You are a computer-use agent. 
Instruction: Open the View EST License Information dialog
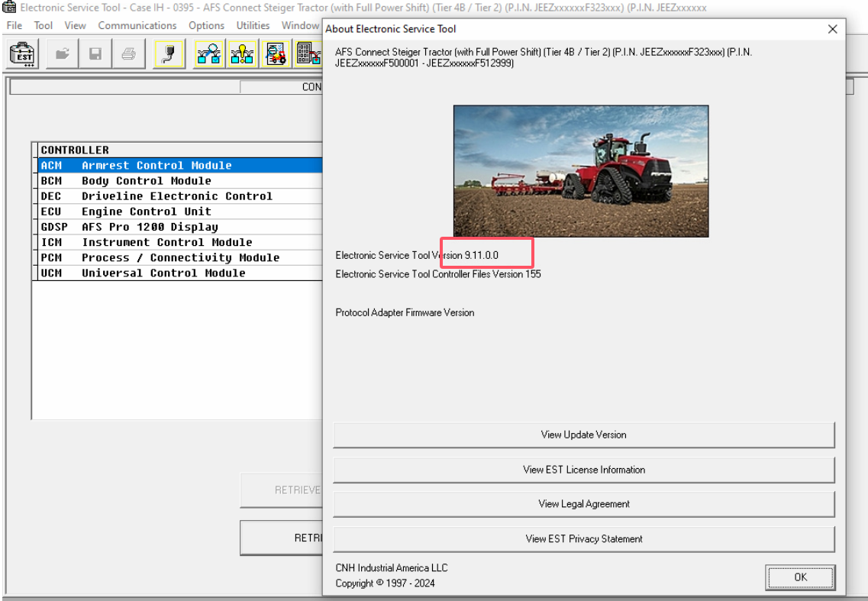(x=583, y=470)
